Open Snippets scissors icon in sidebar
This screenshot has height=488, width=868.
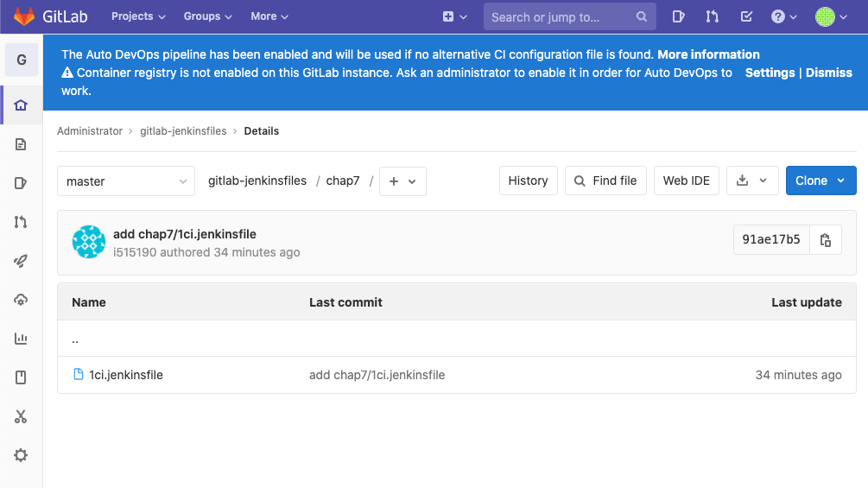coord(21,416)
